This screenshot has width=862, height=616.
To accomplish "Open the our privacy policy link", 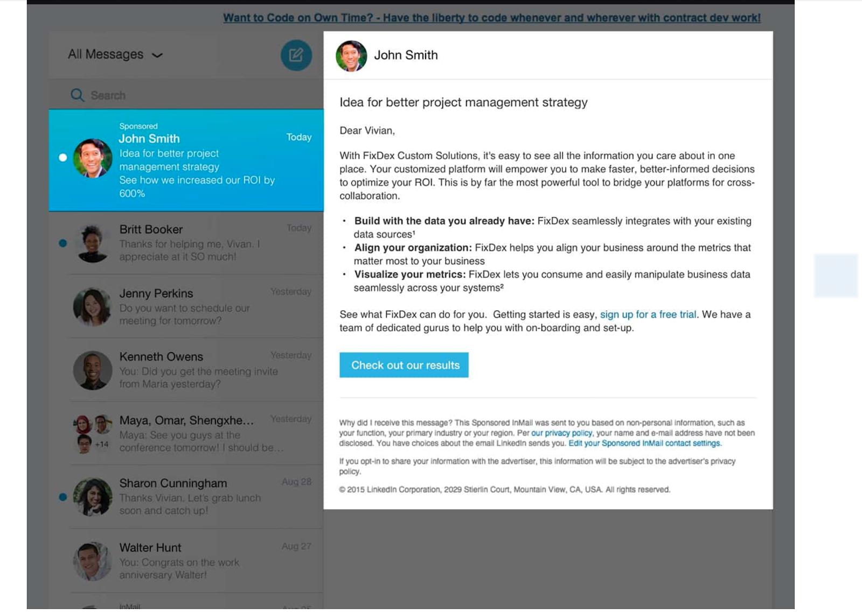I will pos(561,433).
